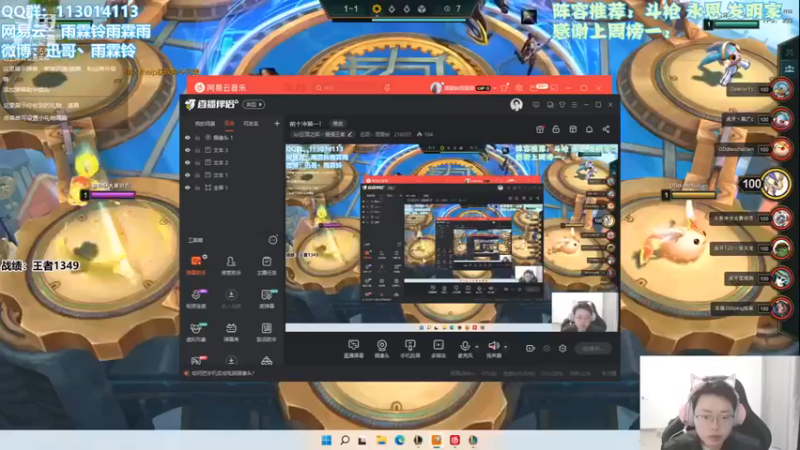Open File Explorer from the taskbar
The height and width of the screenshot is (450, 800).
381,440
